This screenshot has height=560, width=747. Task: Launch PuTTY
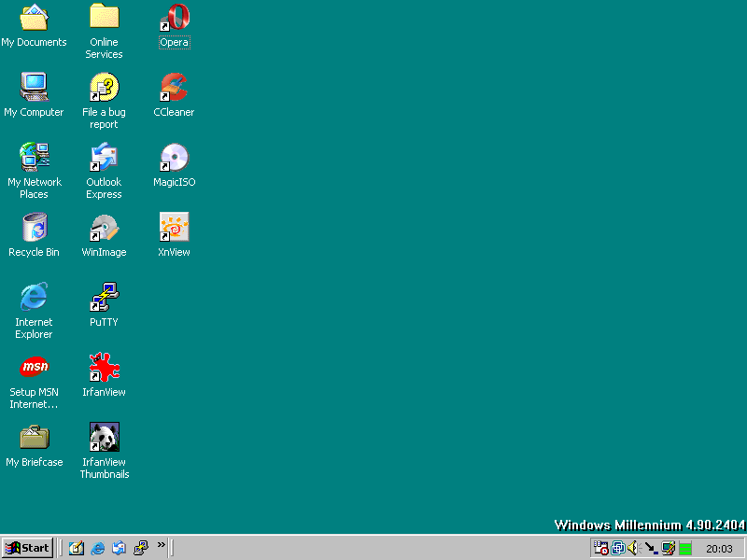(104, 297)
